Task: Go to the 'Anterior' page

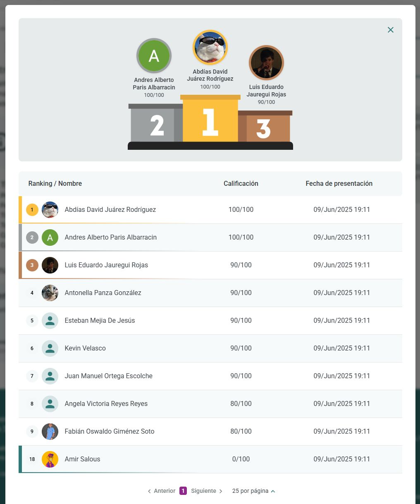Action: click(x=161, y=491)
